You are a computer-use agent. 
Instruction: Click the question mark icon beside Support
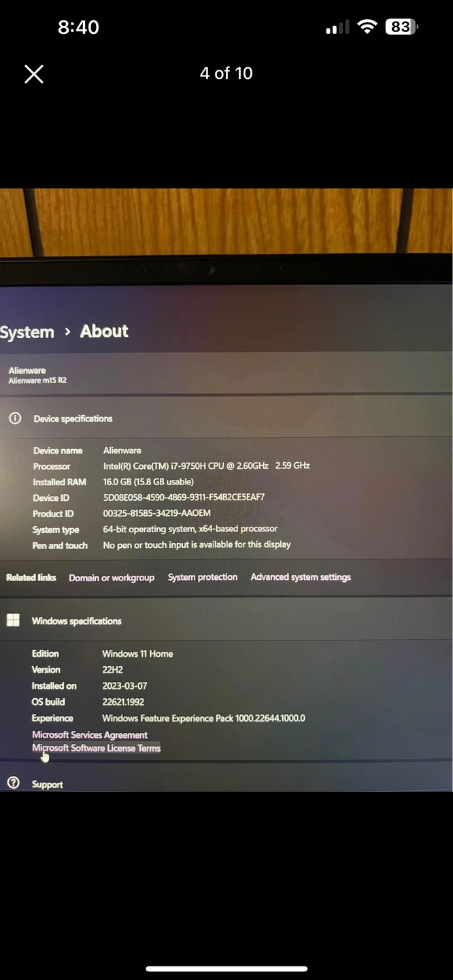click(13, 783)
